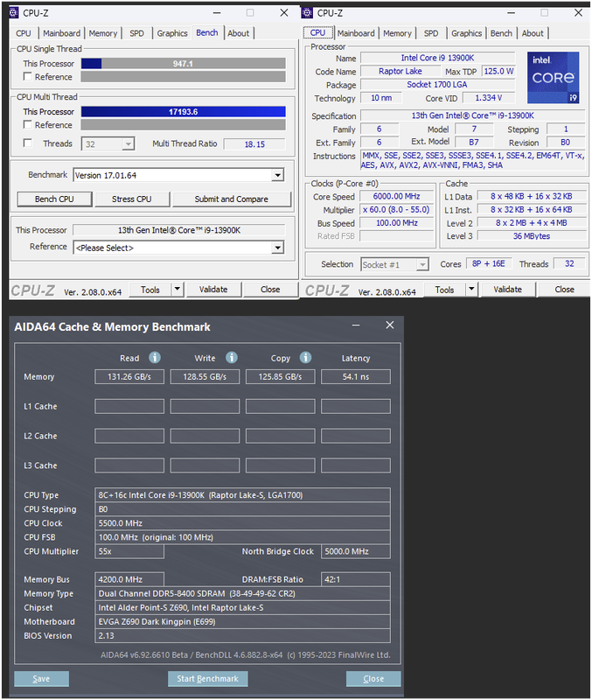Click the Copy info icon in AIDA64
This screenshot has width=592, height=700.
(x=305, y=358)
